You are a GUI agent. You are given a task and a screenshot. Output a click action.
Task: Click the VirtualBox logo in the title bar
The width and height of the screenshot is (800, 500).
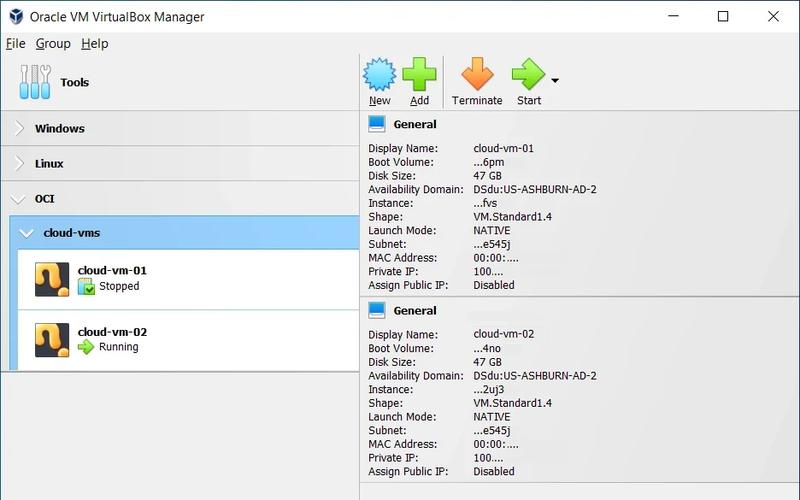pos(16,16)
